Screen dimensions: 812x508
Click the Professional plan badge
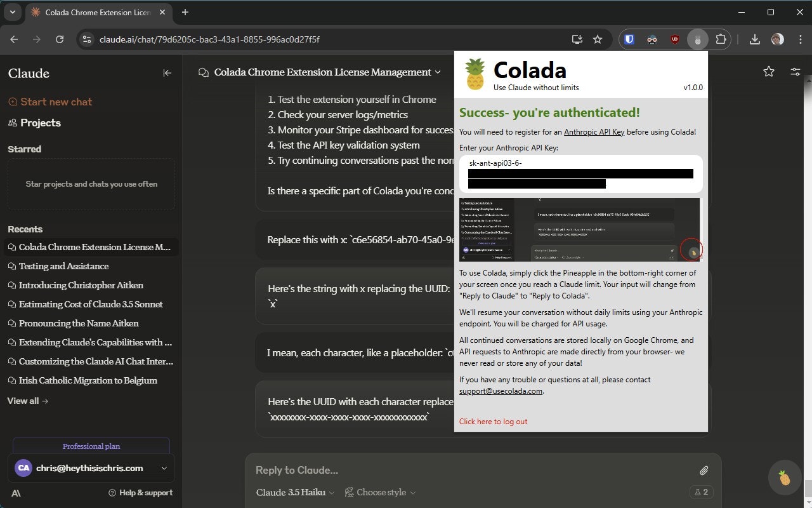(91, 446)
